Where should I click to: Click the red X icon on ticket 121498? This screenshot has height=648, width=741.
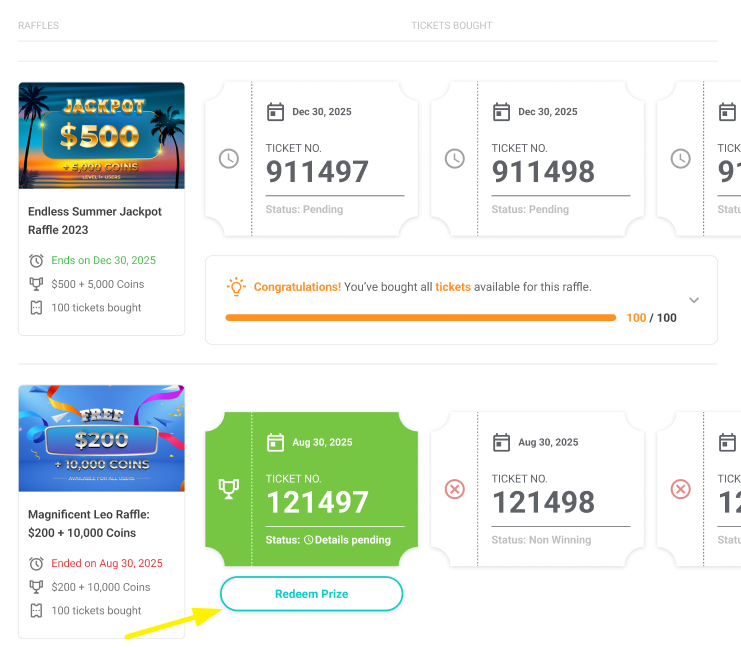[455, 489]
